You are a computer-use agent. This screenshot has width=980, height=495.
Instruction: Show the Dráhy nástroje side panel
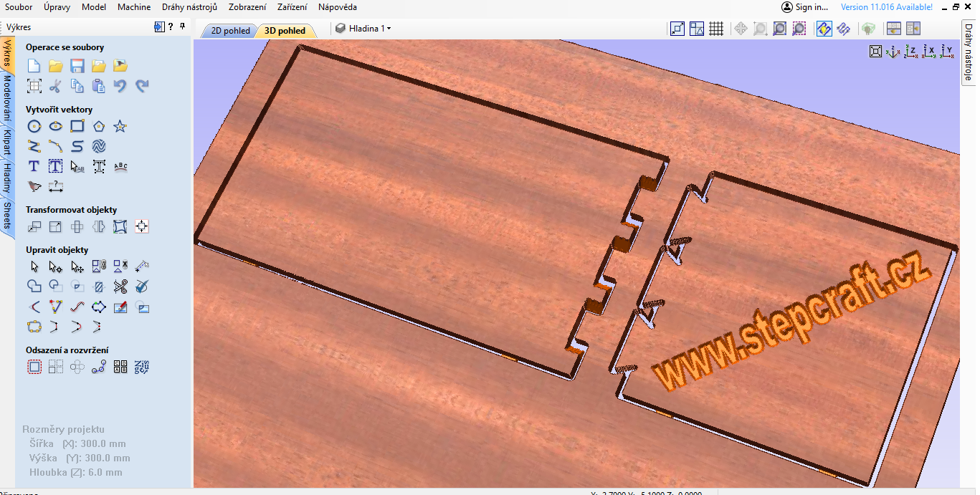point(968,52)
